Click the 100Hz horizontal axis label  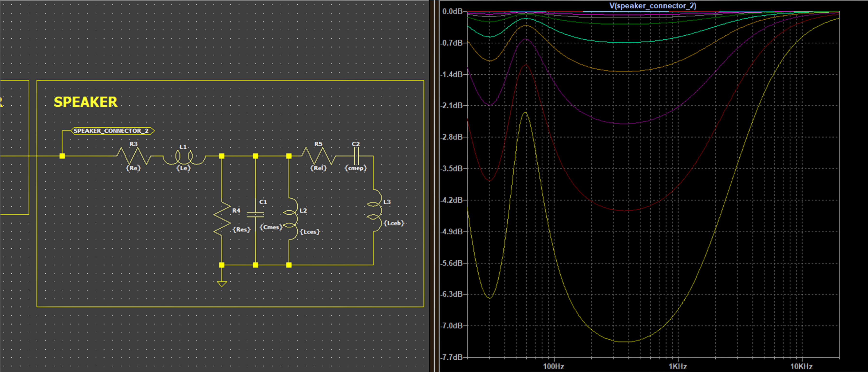click(x=554, y=366)
